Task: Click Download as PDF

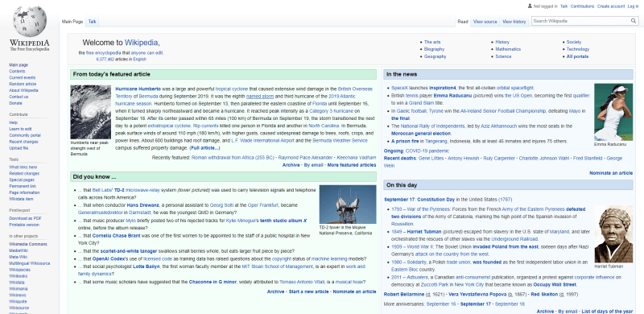Action: [x=25, y=218]
